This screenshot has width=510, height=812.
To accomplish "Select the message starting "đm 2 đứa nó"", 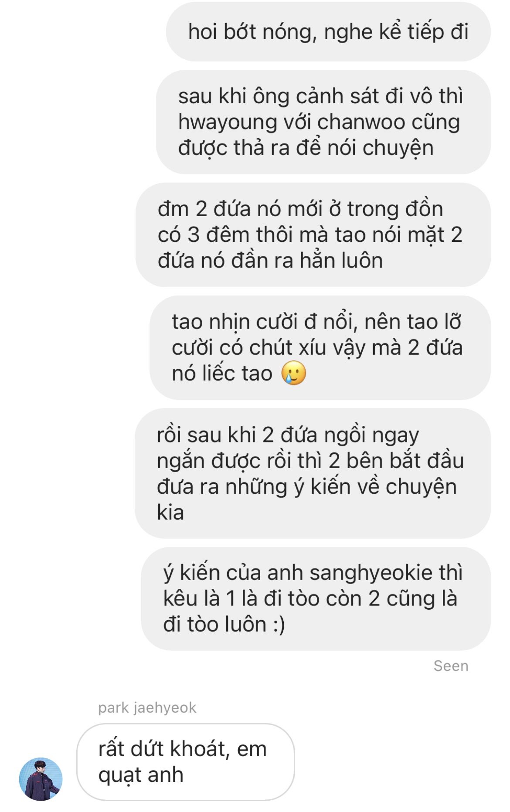I will pos(313,235).
